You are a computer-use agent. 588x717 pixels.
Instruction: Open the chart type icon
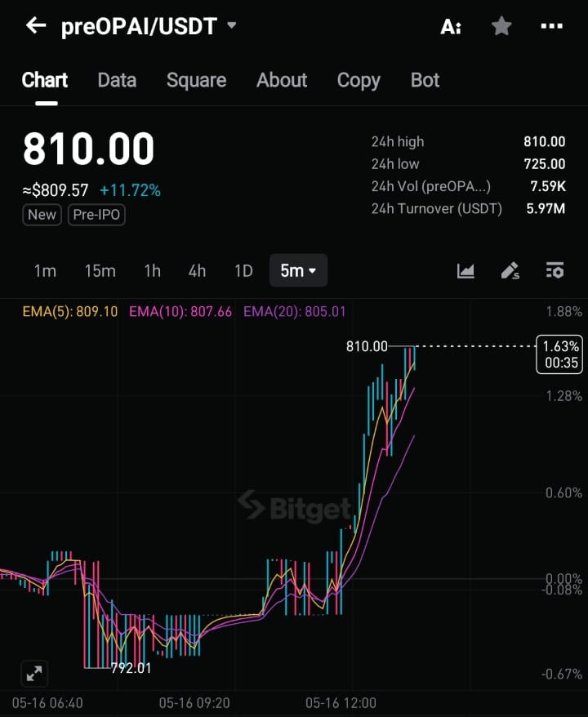pos(465,270)
